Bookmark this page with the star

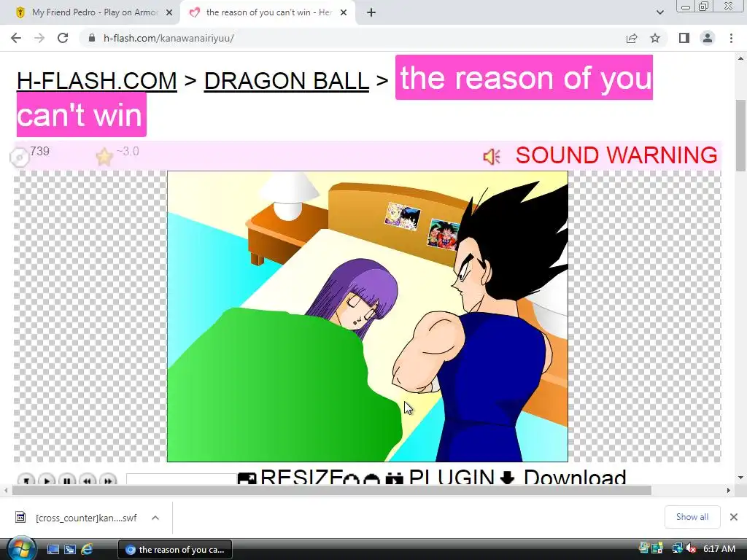[655, 38]
